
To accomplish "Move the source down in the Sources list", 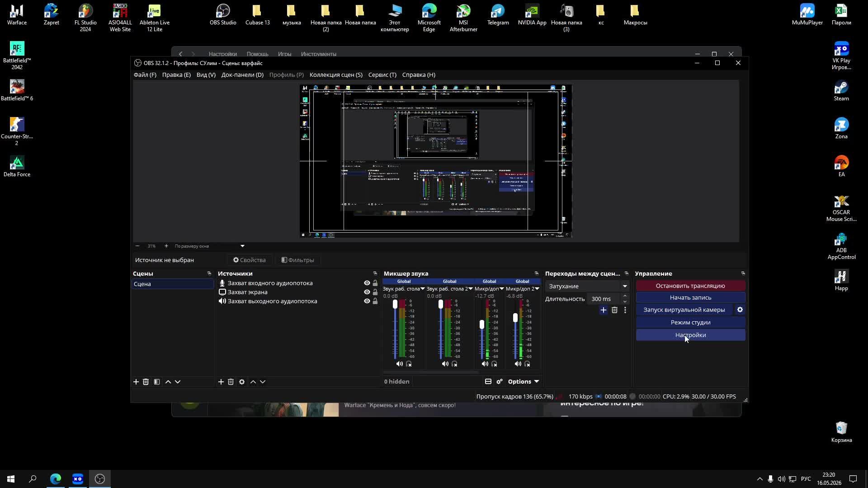I will click(x=263, y=382).
